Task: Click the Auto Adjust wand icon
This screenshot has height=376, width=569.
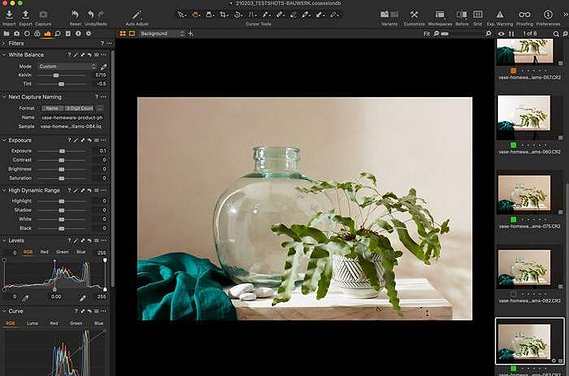Action: (x=137, y=15)
